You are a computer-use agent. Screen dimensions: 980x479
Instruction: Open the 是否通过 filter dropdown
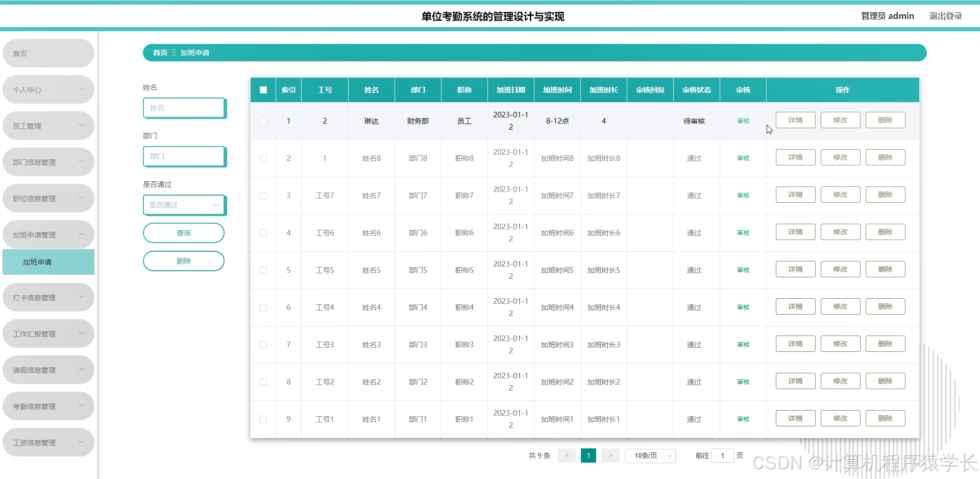coord(184,205)
